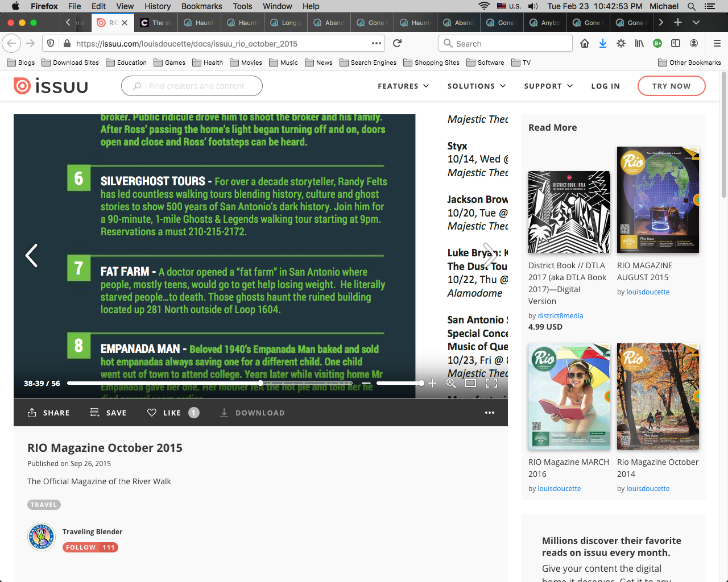Open Firefox home page icon

[585, 43]
